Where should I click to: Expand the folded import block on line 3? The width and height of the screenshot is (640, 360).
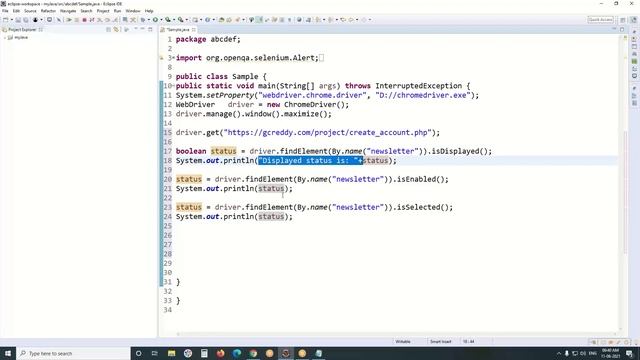[174, 58]
